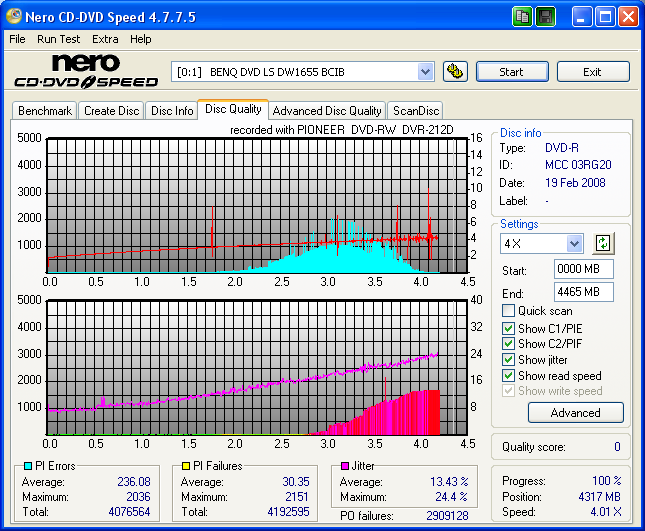Viewport: 645px width, 531px height.
Task: Open the Extra menu
Action: tap(105, 39)
